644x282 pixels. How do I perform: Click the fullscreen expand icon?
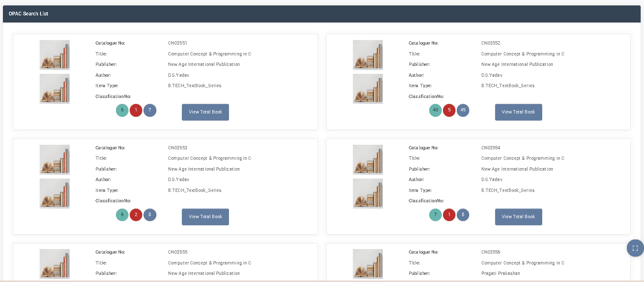[635, 248]
